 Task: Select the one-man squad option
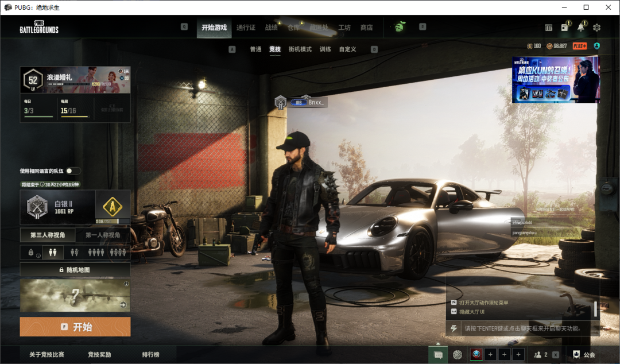118,253
